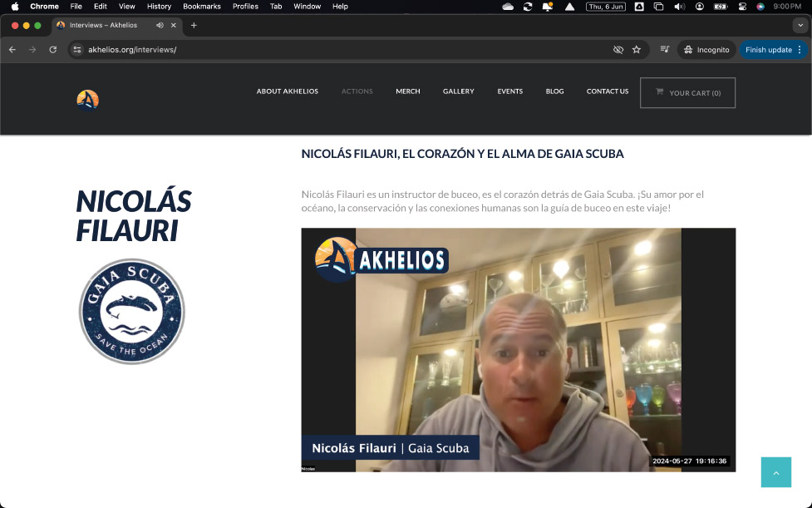
Task: Click the battery status icon
Action: [x=721, y=7]
